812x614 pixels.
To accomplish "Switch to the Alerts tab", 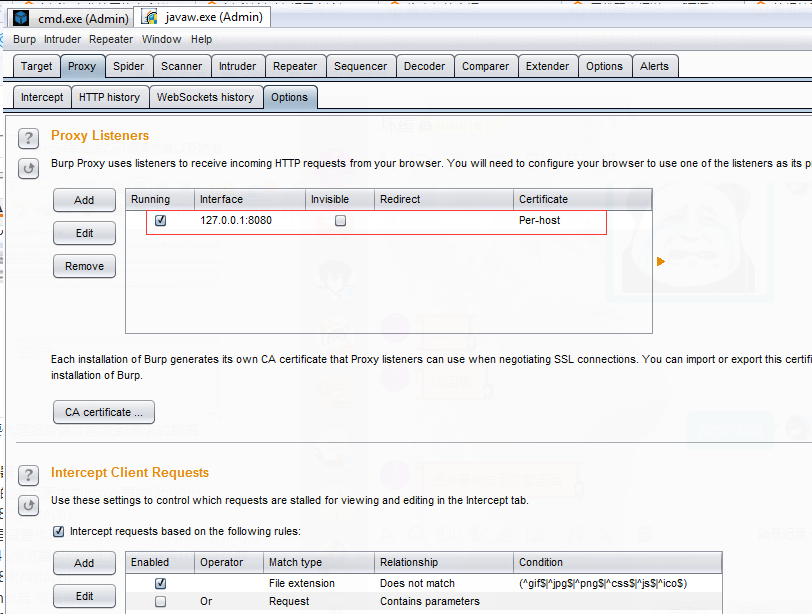I will (x=654, y=66).
